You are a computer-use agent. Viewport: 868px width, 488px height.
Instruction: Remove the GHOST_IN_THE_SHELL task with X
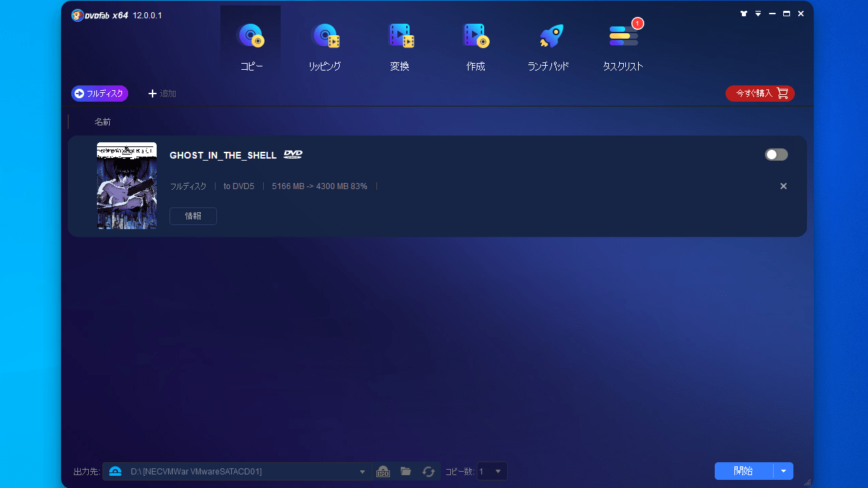click(783, 186)
